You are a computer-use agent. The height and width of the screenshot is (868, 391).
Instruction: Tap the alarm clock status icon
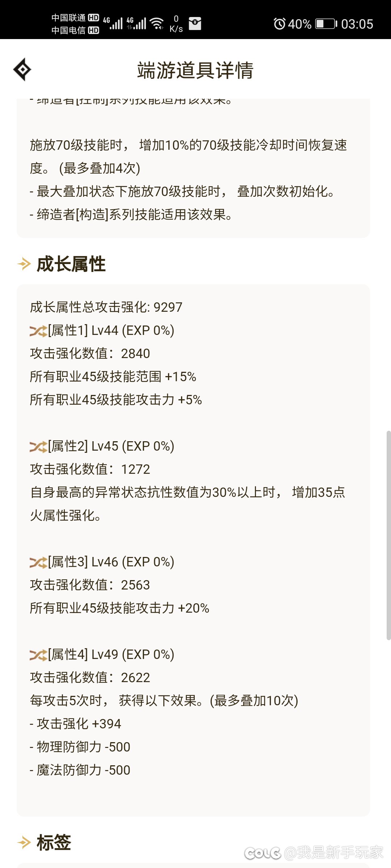coord(279,24)
